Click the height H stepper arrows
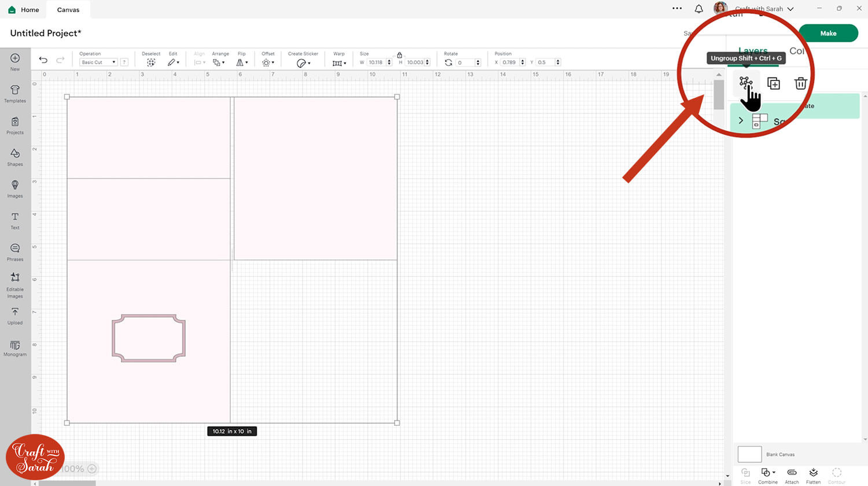 pos(428,62)
